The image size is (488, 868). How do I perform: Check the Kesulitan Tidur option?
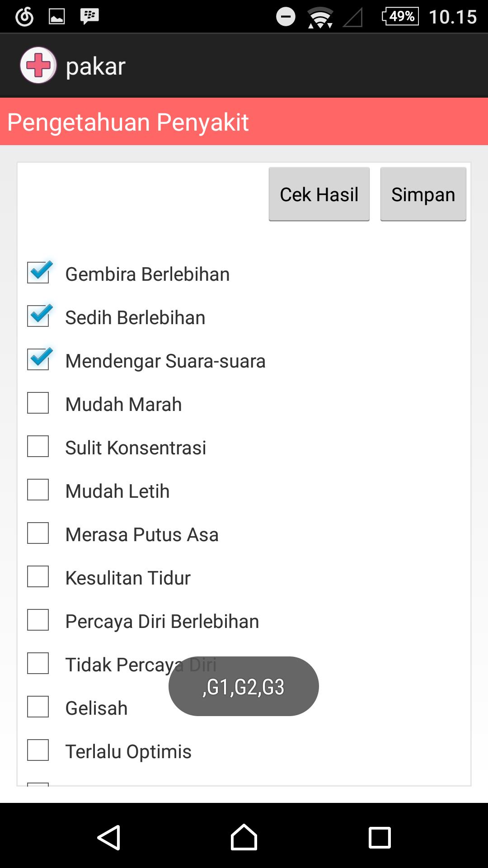coord(38,576)
